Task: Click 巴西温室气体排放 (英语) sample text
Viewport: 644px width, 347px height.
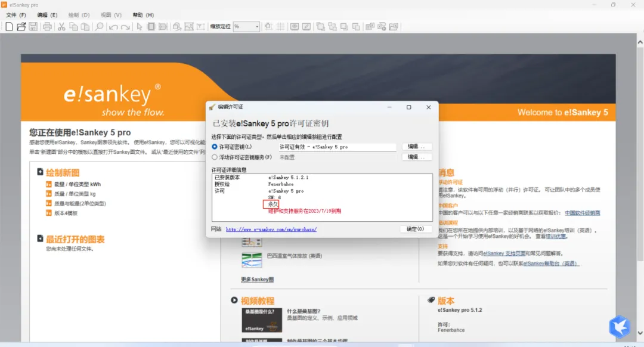Action: pyautogui.click(x=294, y=256)
